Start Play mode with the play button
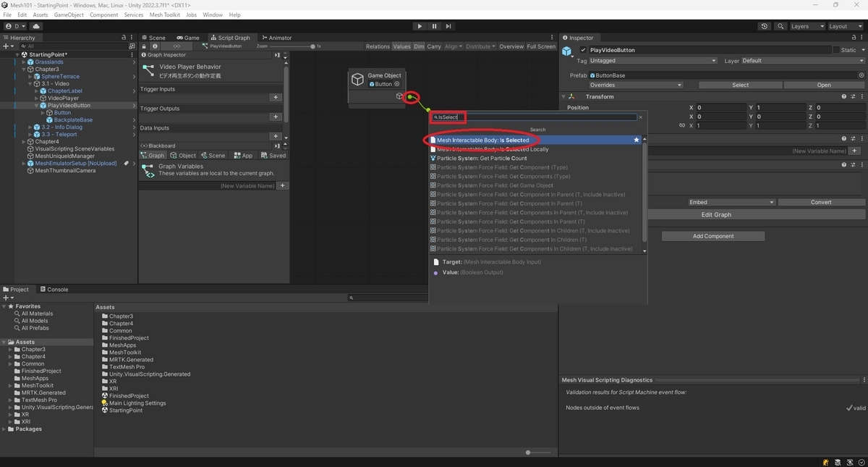Screen dimensions: 868x467 click(x=420, y=26)
